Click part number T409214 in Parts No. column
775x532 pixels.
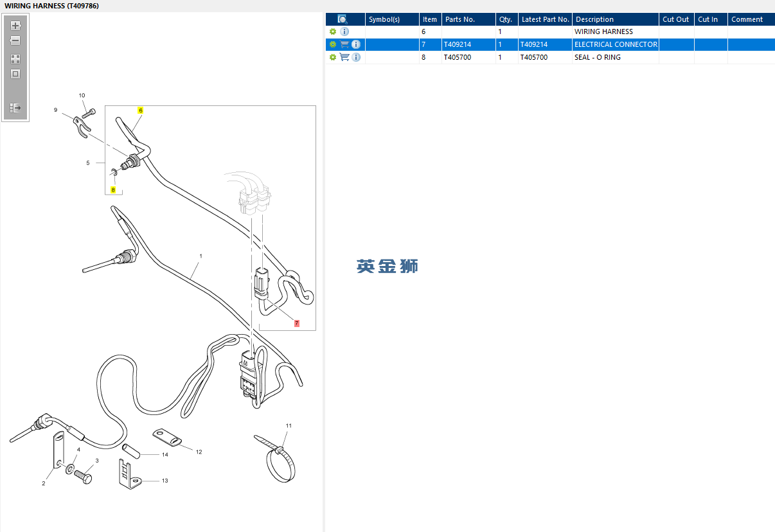[458, 44]
